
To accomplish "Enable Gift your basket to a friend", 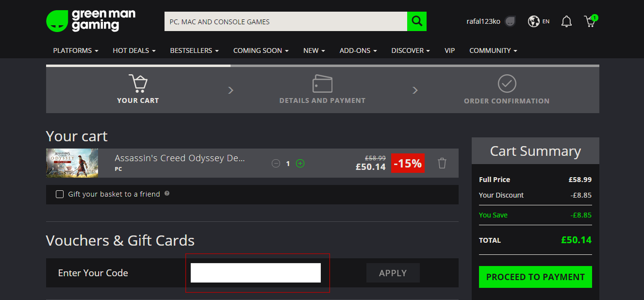I will 60,194.
